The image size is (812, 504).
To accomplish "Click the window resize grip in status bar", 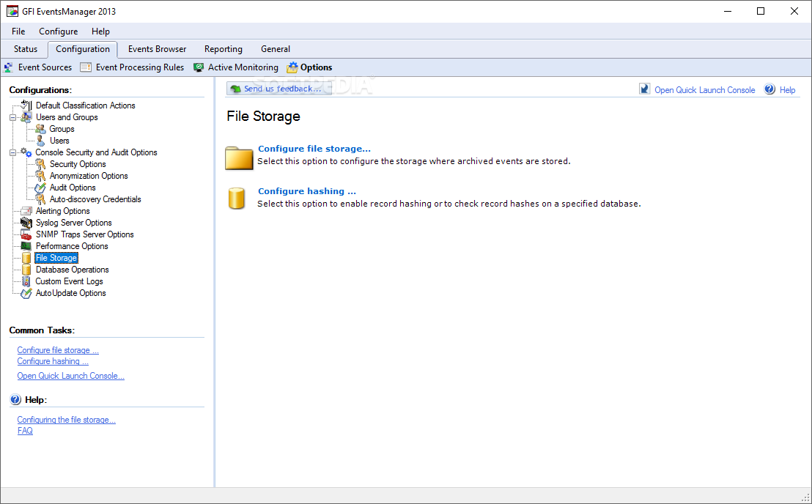I will pos(806,497).
